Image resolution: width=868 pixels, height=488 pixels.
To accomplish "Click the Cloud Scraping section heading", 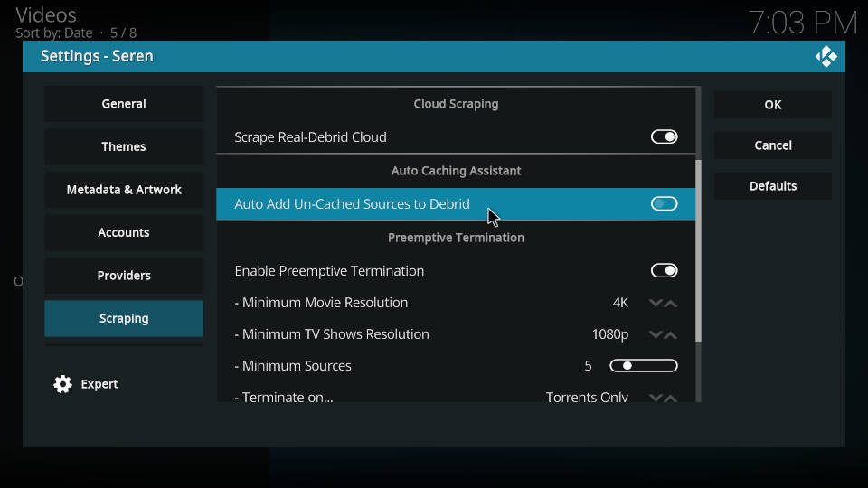I will [x=456, y=104].
